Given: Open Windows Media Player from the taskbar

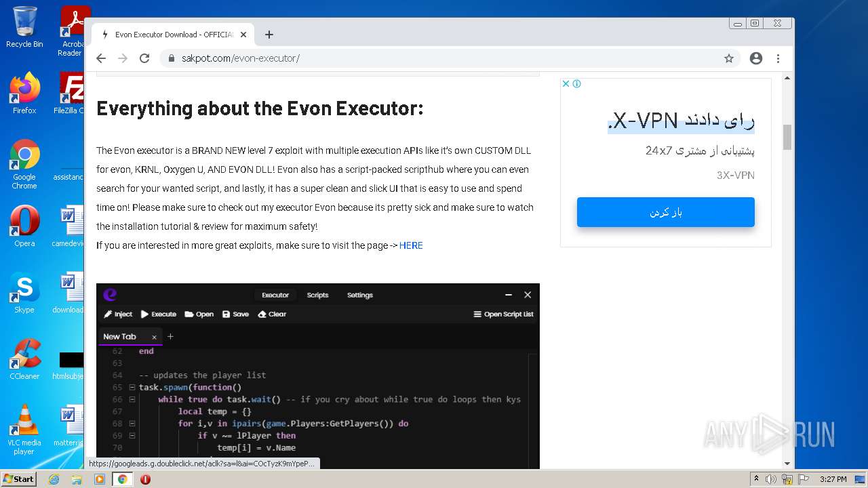Looking at the screenshot, I should (100, 479).
